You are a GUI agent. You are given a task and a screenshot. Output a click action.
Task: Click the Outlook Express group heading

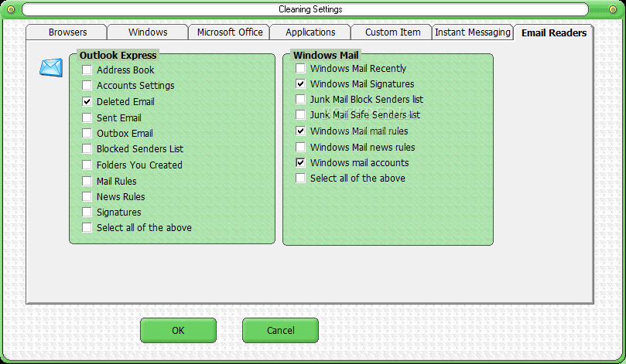[x=118, y=55]
